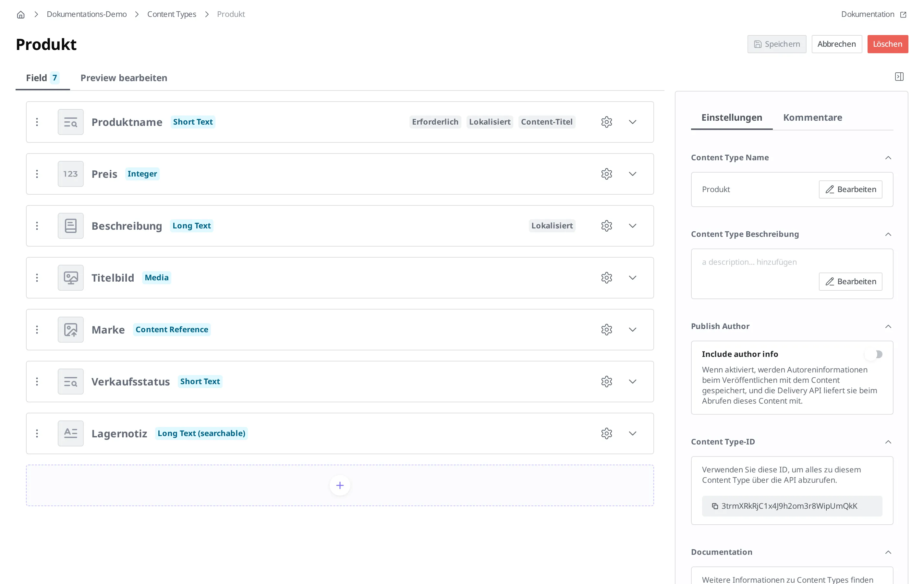Click drag handle dots of Produktname row
Viewport: 924px width, 584px height.
coord(37,122)
